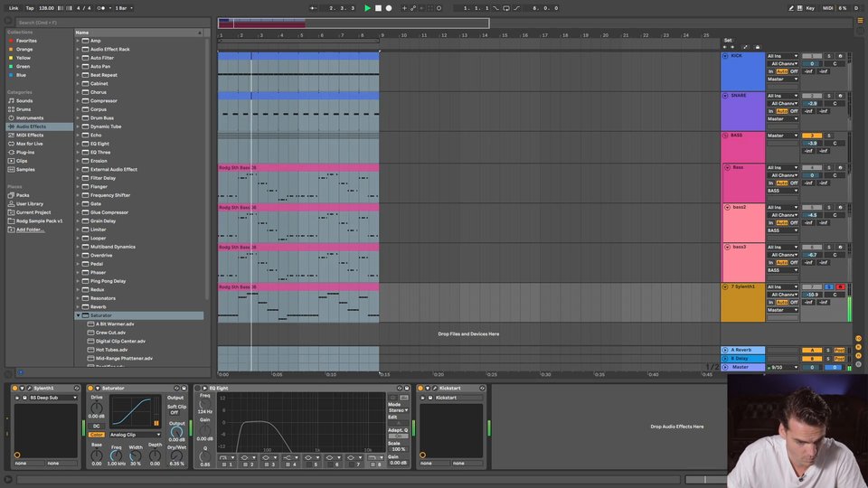Image resolution: width=868 pixels, height=488 pixels.
Task: Click the Set locator button
Action: [x=728, y=41]
